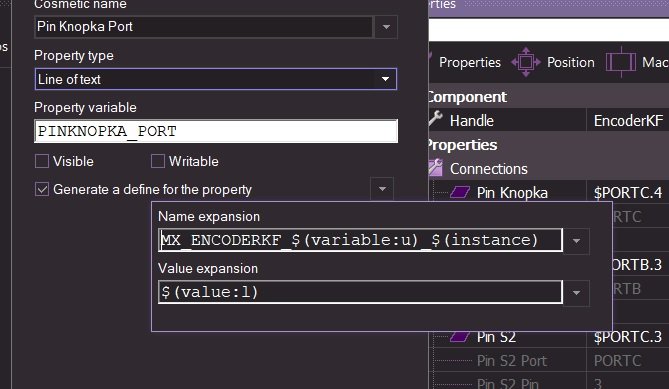Collapse the define expansion panel arrow

click(382, 189)
